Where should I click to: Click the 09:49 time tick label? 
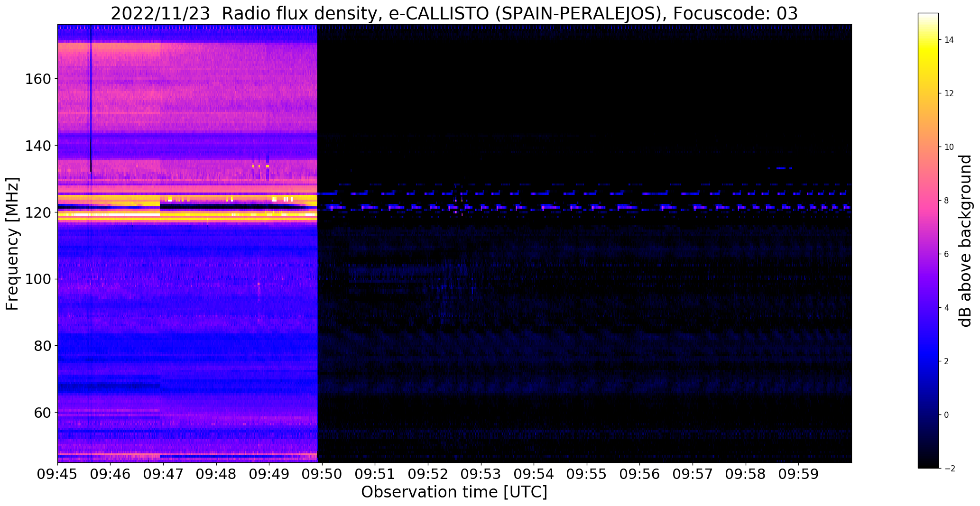pyautogui.click(x=269, y=474)
